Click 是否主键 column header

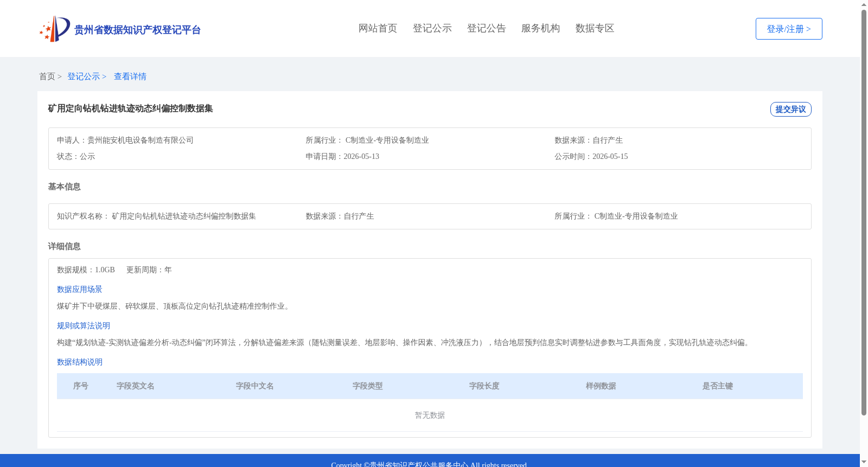(x=718, y=386)
